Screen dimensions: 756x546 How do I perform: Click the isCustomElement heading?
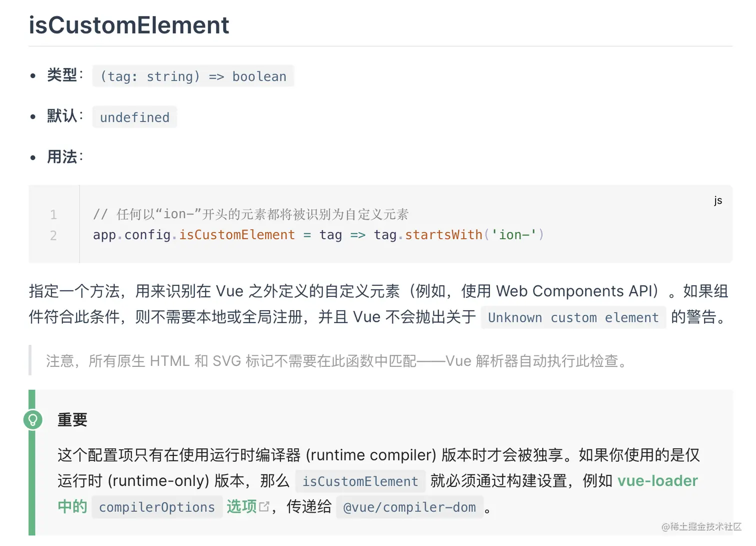[x=129, y=25]
